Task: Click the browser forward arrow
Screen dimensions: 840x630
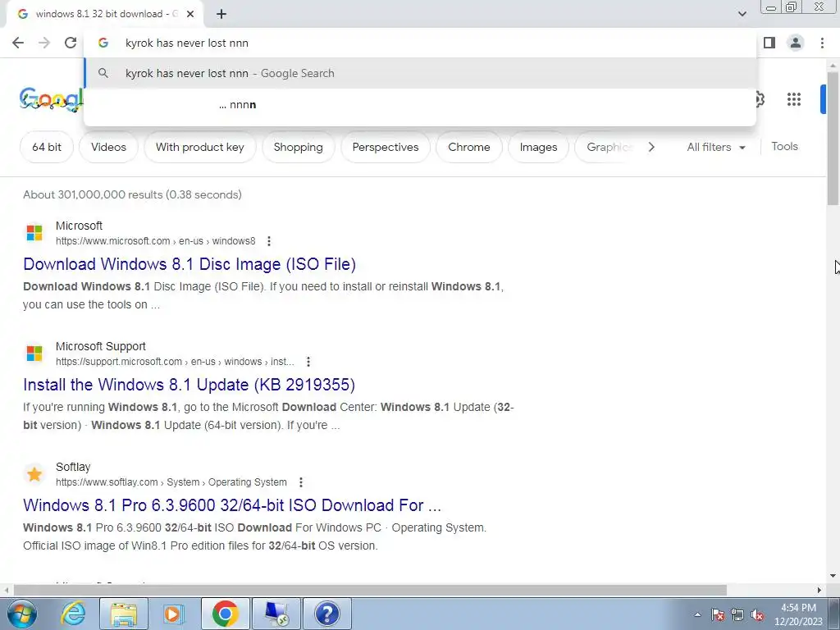Action: coord(44,43)
